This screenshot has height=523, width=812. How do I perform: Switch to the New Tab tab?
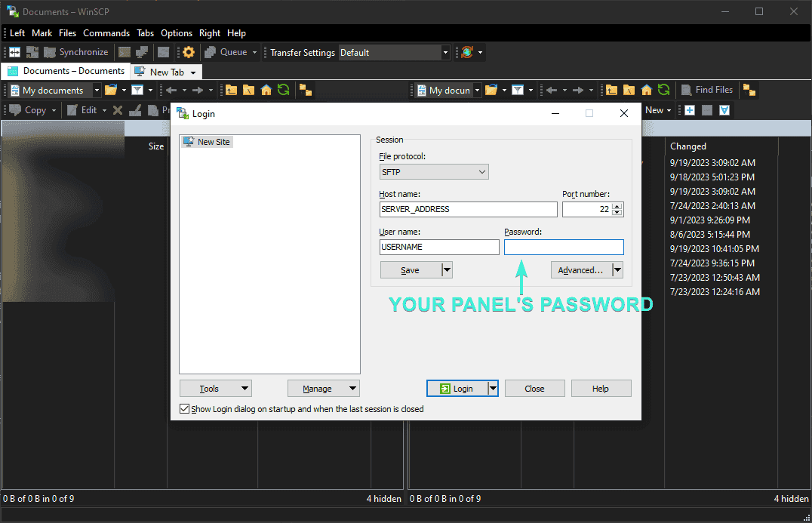pos(166,72)
